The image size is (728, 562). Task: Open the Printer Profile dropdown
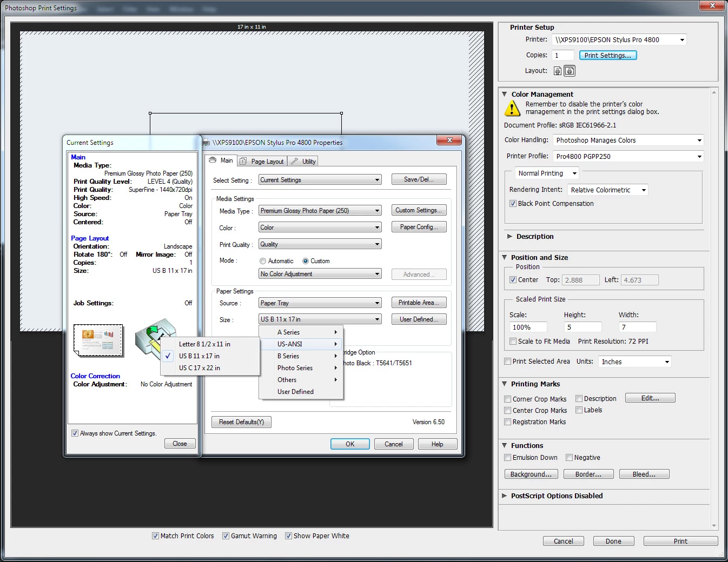pos(628,156)
